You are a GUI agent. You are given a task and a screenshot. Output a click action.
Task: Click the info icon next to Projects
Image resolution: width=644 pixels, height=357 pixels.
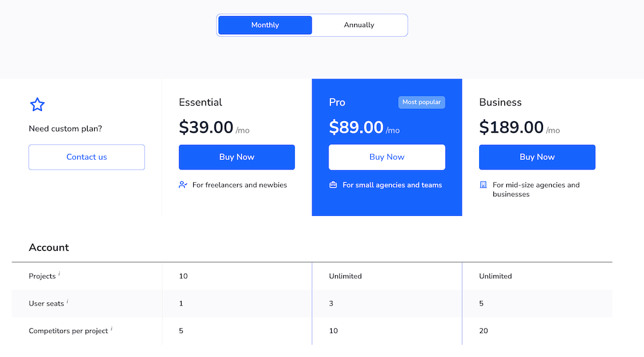59,274
